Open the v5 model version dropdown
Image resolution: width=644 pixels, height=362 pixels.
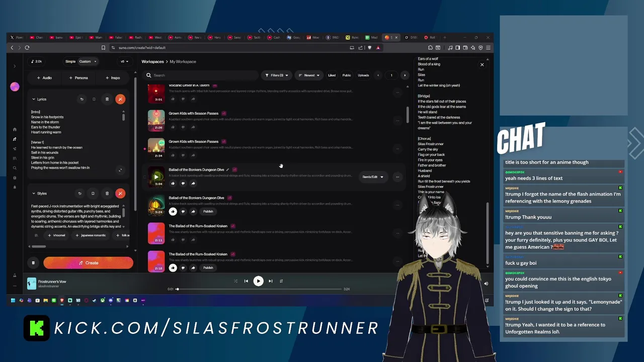pyautogui.click(x=124, y=61)
